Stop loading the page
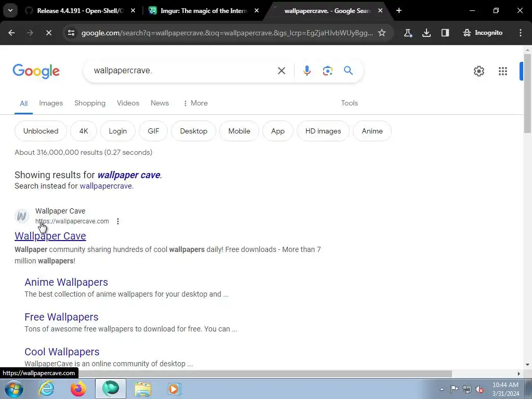 click(x=48, y=33)
